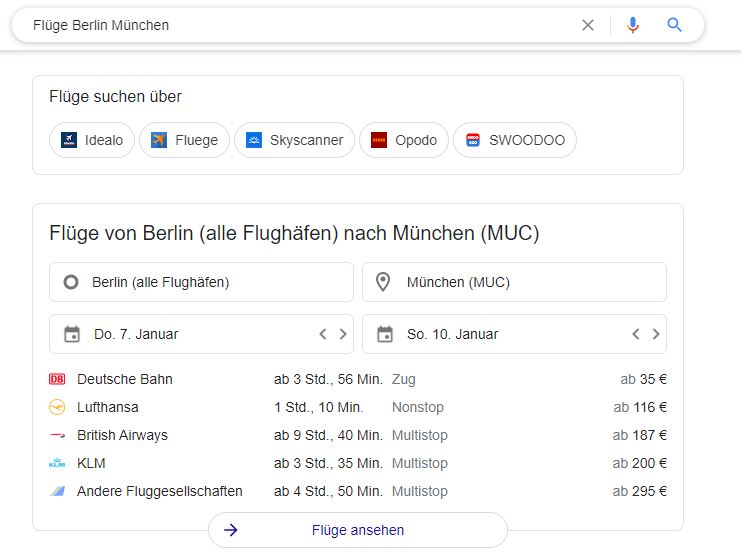Click the Idealo logo icon
Image resolution: width=741 pixels, height=549 pixels.
69,140
